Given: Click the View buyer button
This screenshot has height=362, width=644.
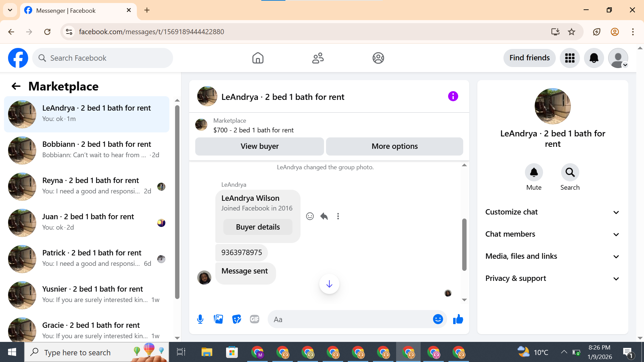Looking at the screenshot, I should pyautogui.click(x=259, y=146).
